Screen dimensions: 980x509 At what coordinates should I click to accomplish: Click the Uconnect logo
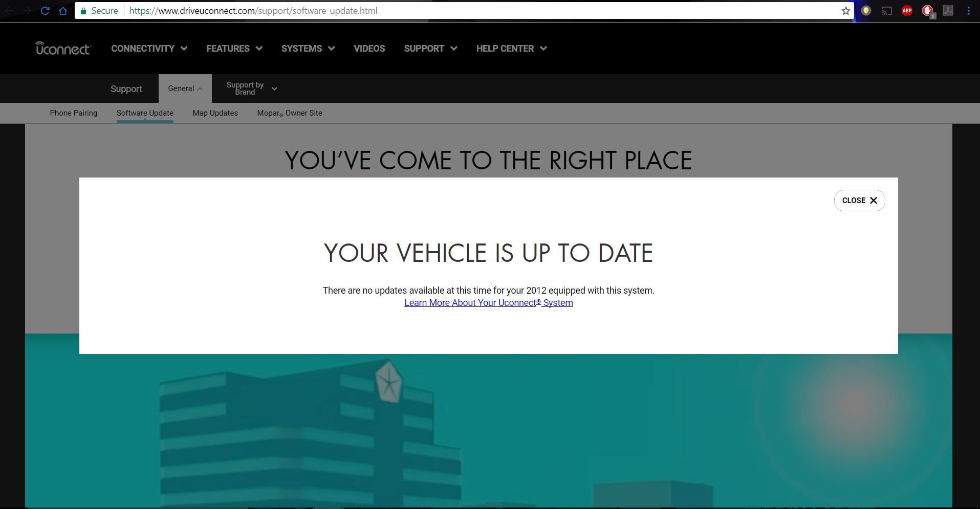(63, 48)
